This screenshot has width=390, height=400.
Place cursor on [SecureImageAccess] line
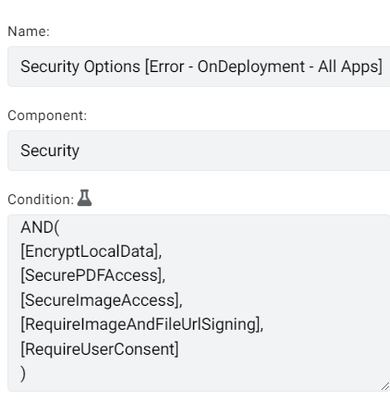(x=101, y=301)
